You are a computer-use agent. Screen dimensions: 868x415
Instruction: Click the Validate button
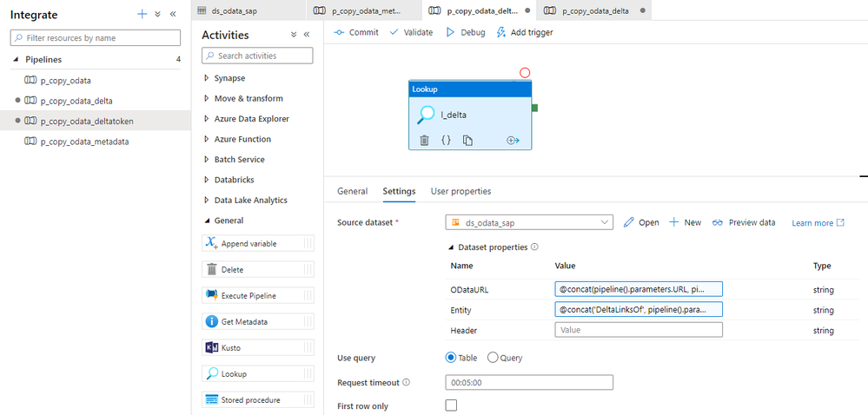pos(411,32)
